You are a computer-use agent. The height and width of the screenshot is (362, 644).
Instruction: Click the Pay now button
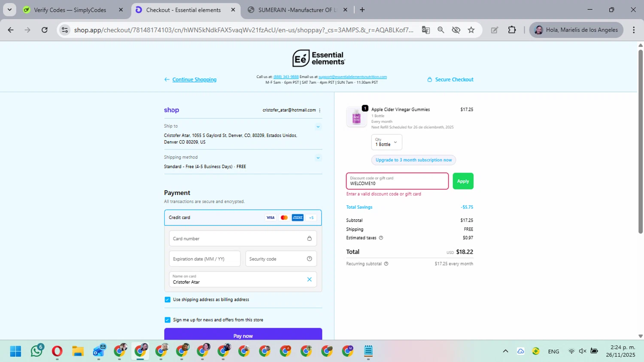click(x=243, y=334)
